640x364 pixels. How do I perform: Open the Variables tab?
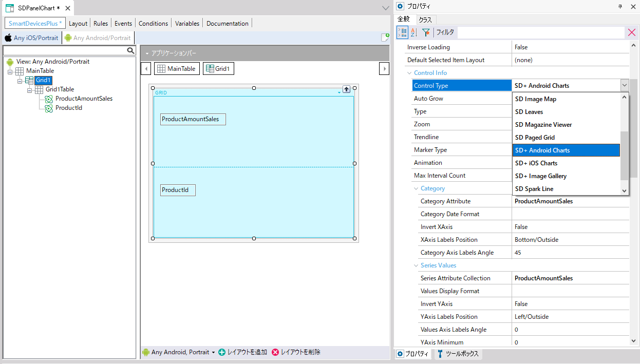tap(187, 23)
